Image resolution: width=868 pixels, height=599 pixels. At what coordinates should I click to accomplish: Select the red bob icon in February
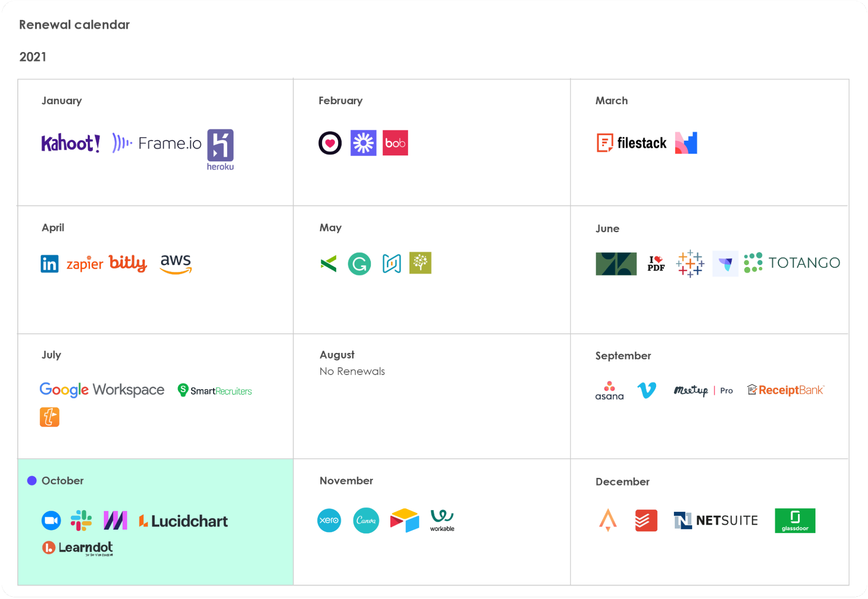tap(395, 143)
